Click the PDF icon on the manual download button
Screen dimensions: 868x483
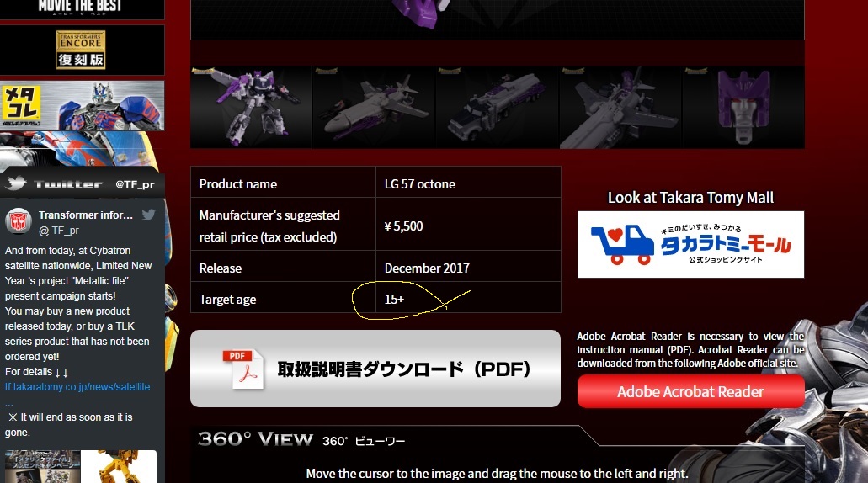pyautogui.click(x=243, y=369)
